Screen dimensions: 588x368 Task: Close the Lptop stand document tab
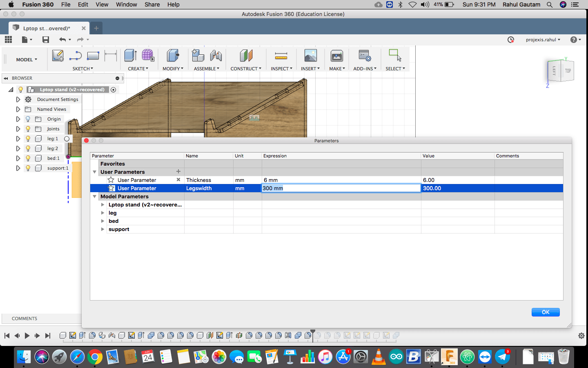pos(84,28)
